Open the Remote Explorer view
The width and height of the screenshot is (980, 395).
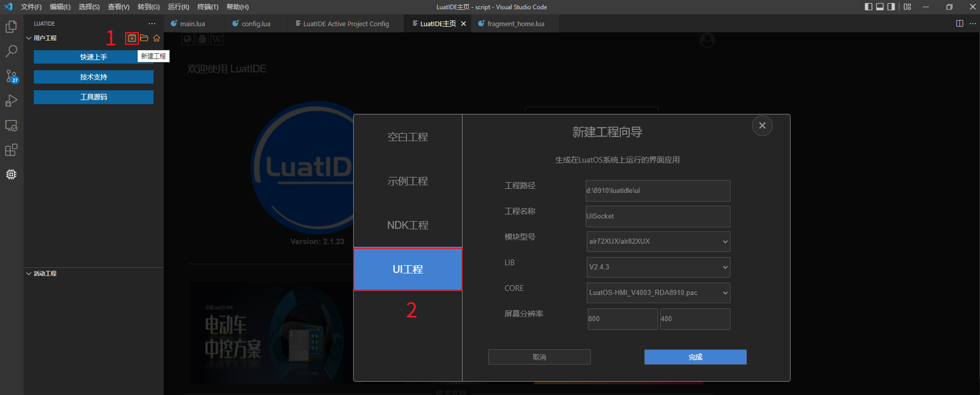[x=11, y=126]
